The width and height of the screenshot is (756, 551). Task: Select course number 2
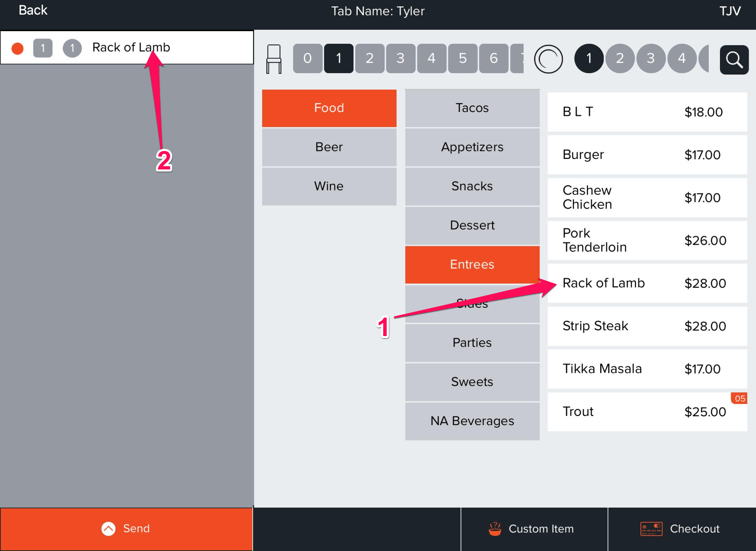tap(620, 58)
